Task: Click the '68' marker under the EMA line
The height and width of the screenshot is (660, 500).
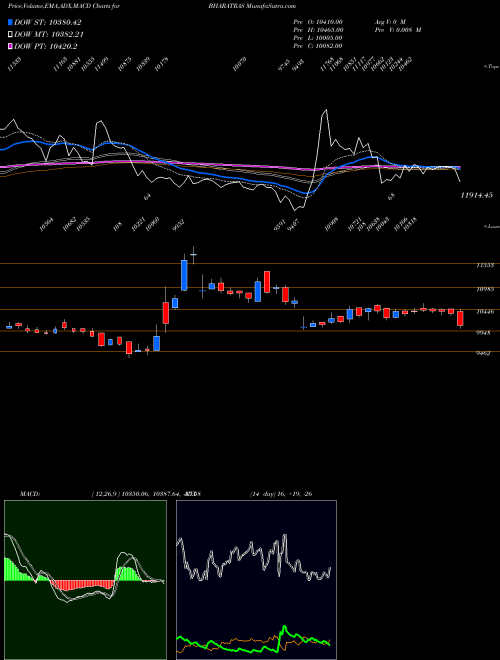Action: click(x=391, y=196)
